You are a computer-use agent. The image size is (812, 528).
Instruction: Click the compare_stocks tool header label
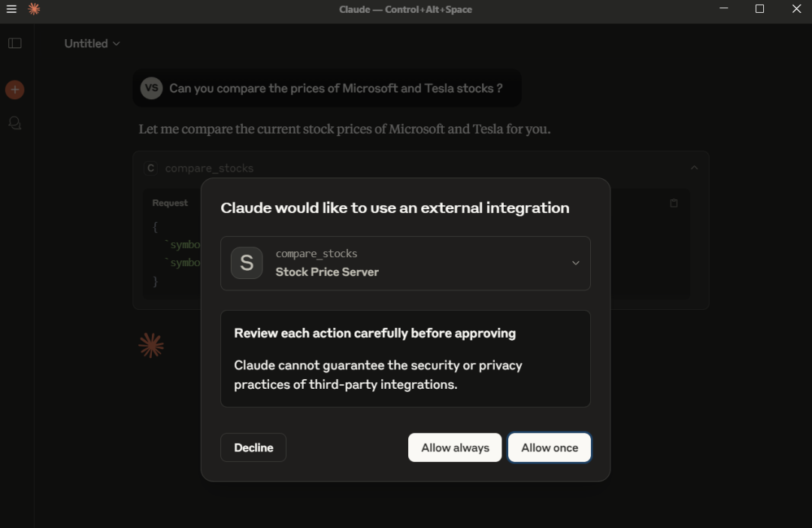coord(209,168)
